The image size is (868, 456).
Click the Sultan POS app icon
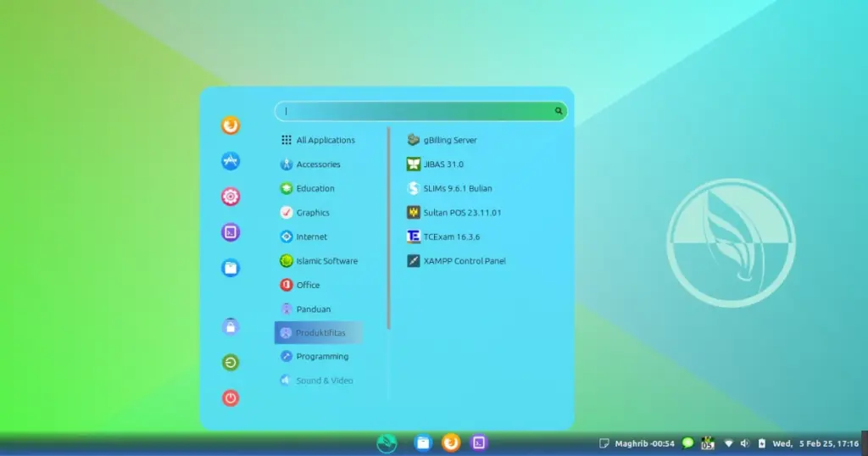coord(414,213)
